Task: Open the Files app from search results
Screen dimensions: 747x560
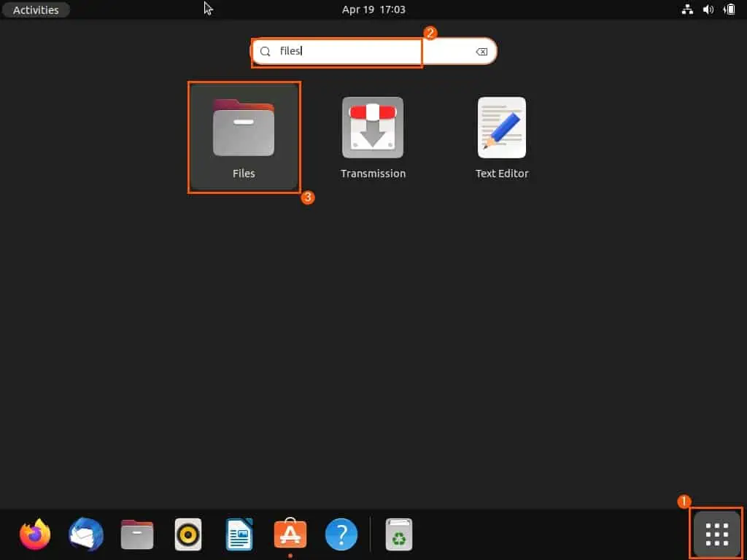Action: (244, 136)
